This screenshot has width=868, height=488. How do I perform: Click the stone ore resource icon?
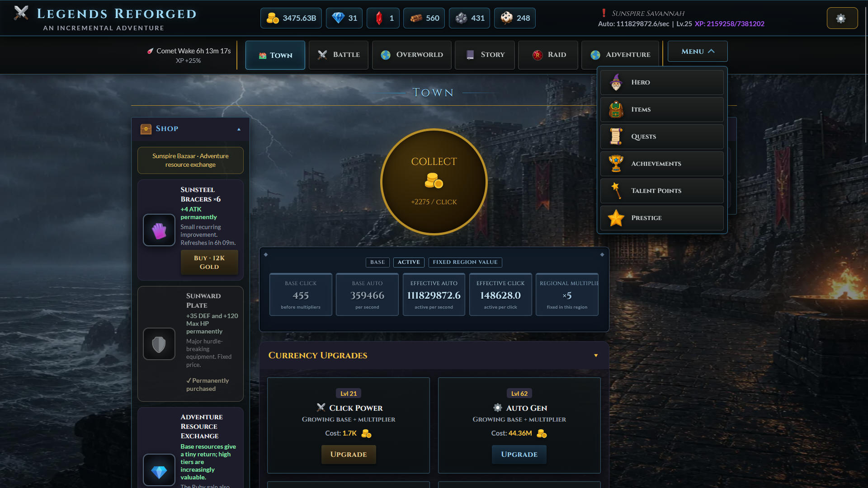point(461,18)
